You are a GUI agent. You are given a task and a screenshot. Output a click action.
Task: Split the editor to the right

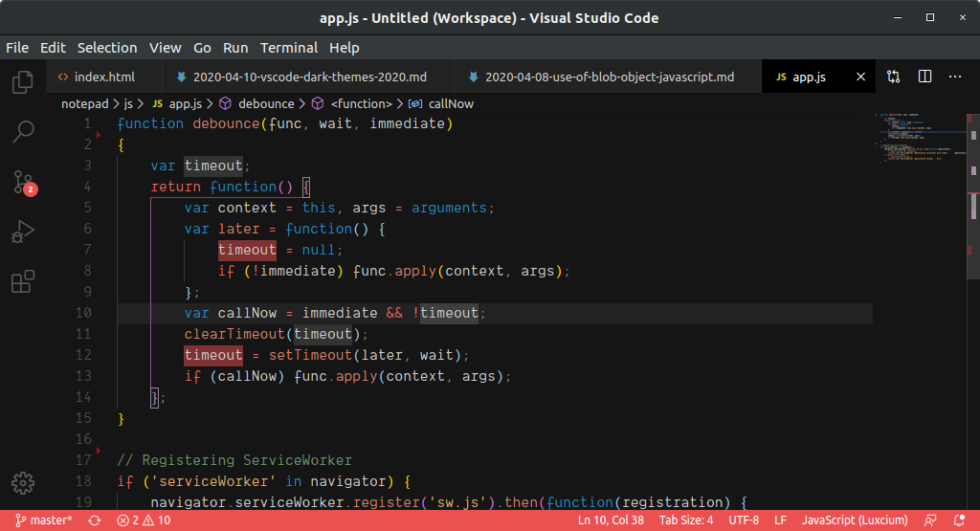tap(925, 77)
